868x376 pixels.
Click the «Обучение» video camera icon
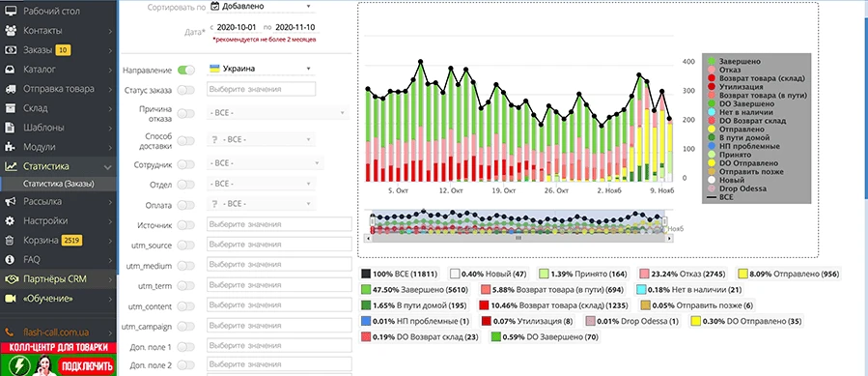tap(10, 299)
